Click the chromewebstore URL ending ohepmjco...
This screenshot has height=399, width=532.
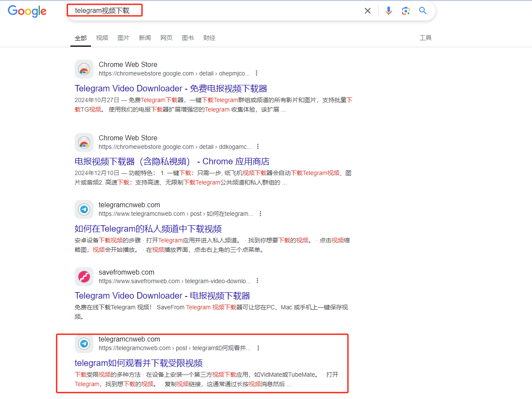pyautogui.click(x=174, y=73)
